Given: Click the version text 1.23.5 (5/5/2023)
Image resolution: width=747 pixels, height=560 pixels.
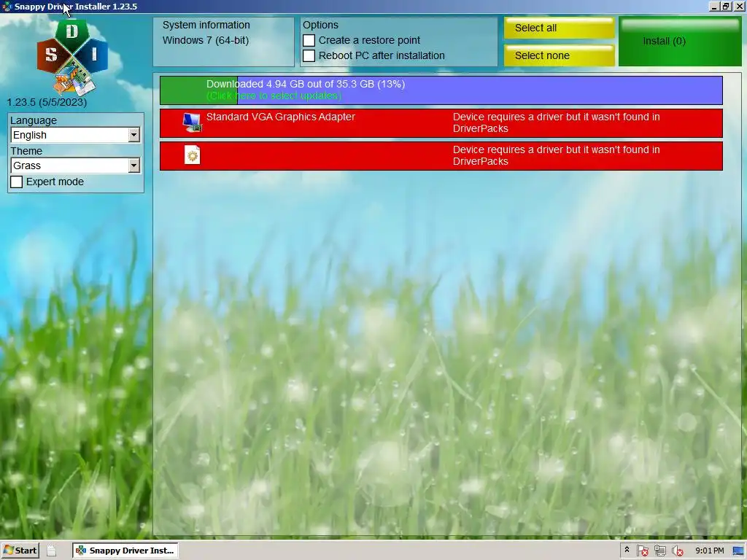Looking at the screenshot, I should 47,102.
